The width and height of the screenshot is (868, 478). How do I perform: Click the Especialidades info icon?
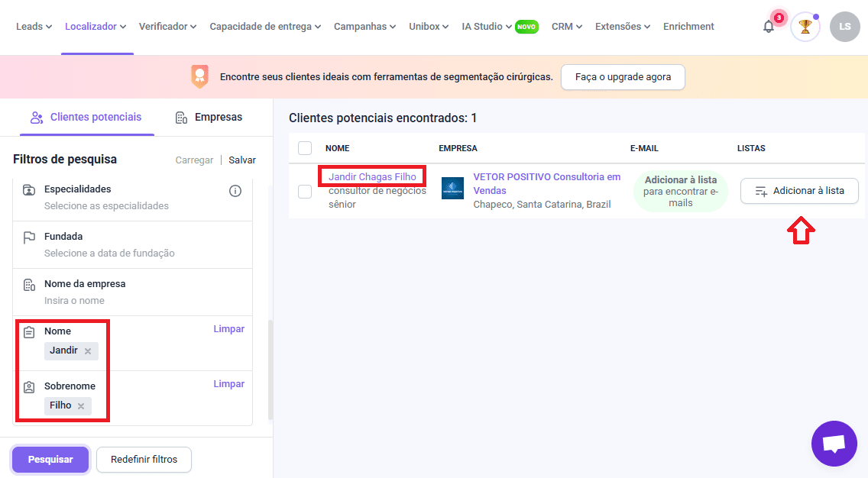235,191
